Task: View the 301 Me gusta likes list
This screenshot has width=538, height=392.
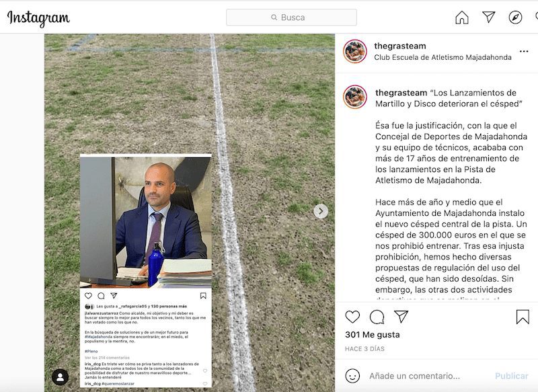Action: tap(373, 334)
